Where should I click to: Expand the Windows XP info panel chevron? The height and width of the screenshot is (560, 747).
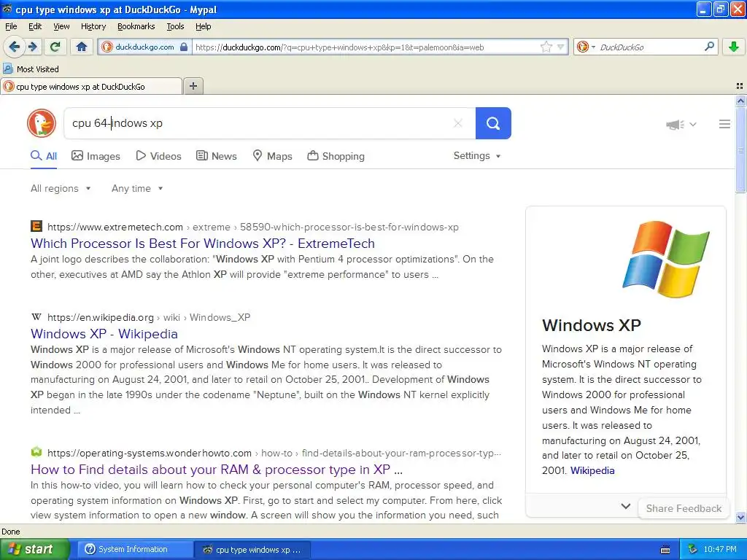[626, 506]
